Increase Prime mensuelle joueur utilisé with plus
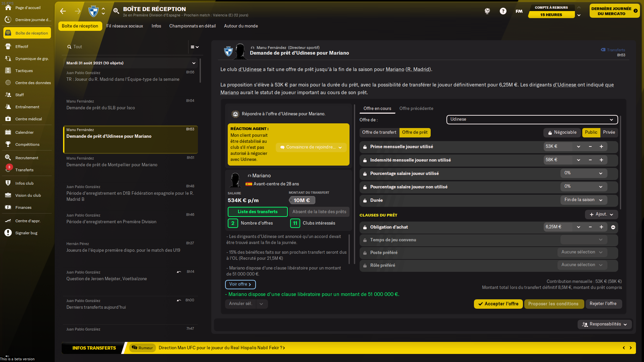The image size is (644, 362). (x=601, y=146)
